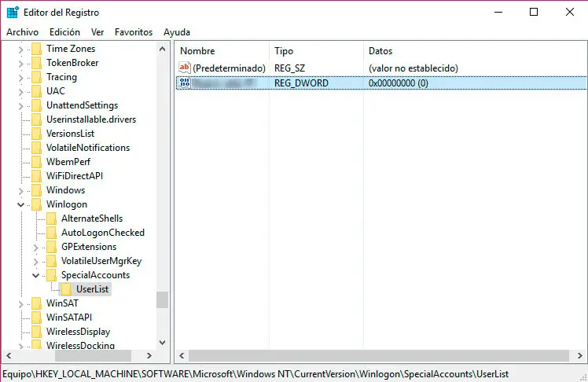This screenshot has height=382, width=588.
Task: Open the Ayuda menu
Action: (x=177, y=32)
